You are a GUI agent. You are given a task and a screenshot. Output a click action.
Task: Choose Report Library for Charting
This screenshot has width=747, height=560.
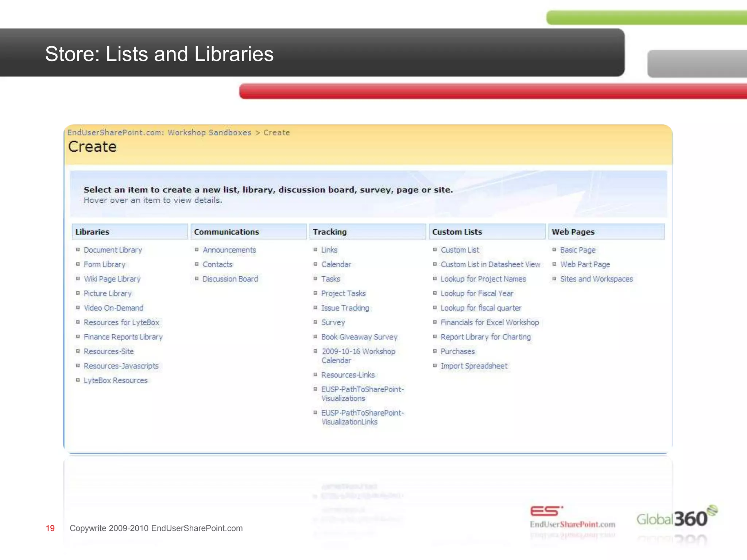pos(486,337)
